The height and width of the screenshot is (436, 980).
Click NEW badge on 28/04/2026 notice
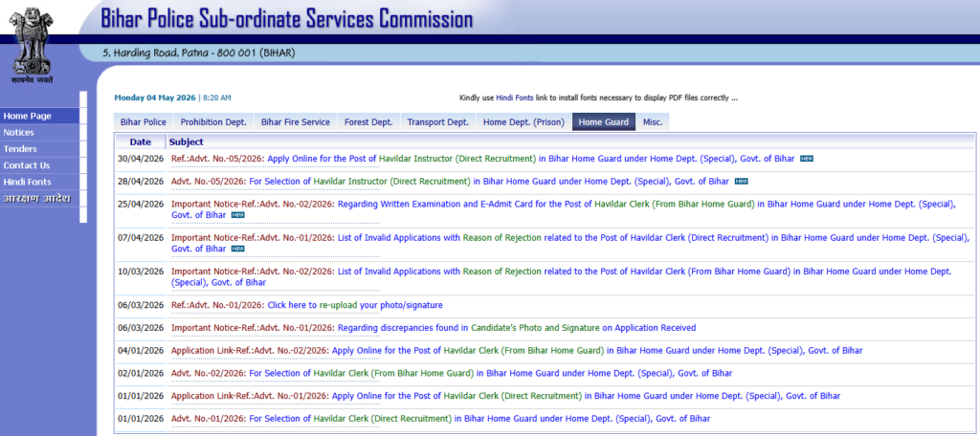(742, 181)
